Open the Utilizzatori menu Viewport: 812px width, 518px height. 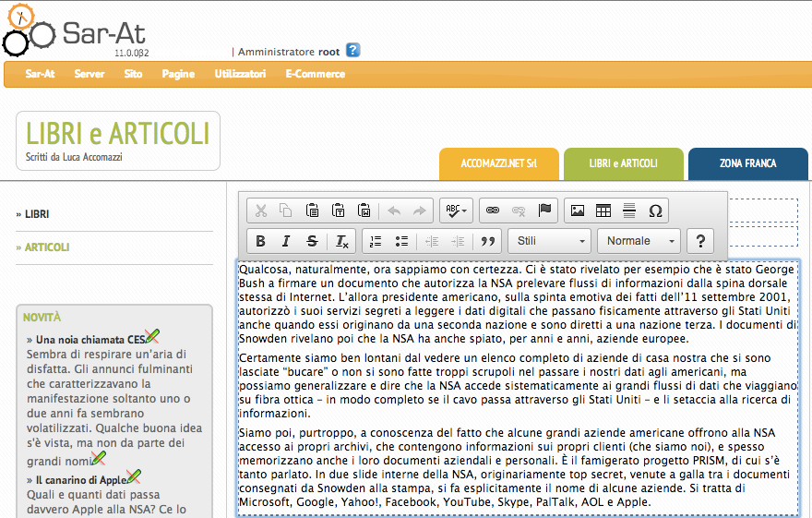coord(240,74)
